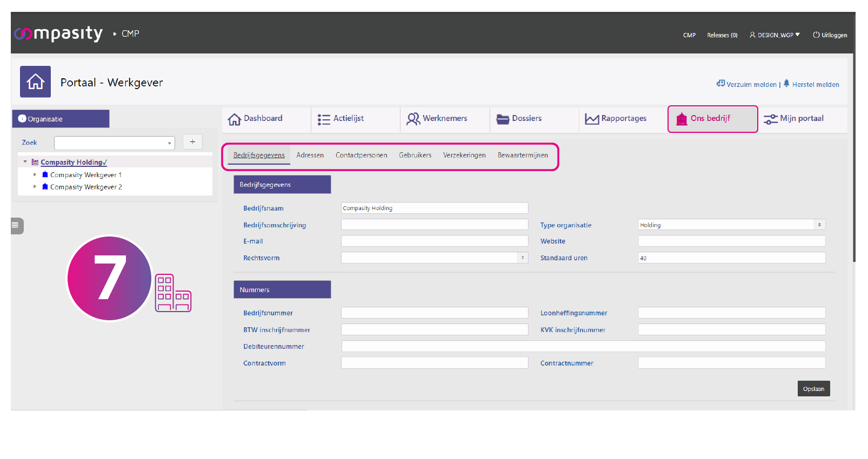Open the Contactpersonen tab

(x=362, y=155)
